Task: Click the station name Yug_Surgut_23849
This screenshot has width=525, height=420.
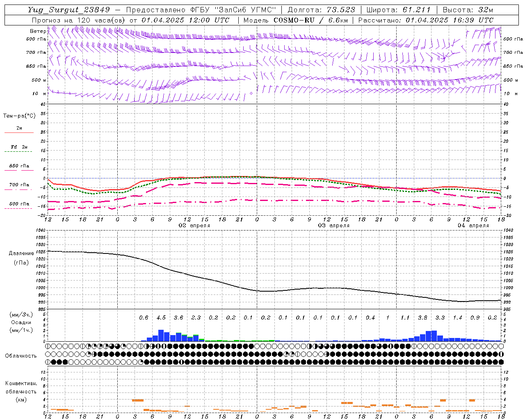Action: click(x=69, y=10)
